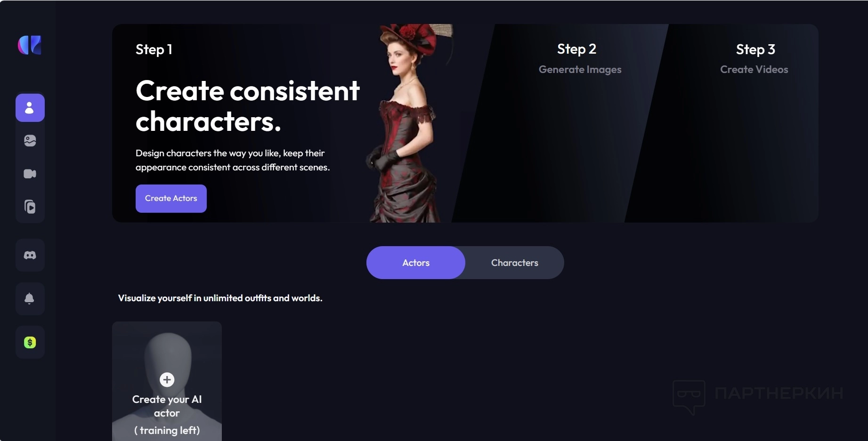Click the Step 1 heading
The image size is (868, 441).
(154, 49)
